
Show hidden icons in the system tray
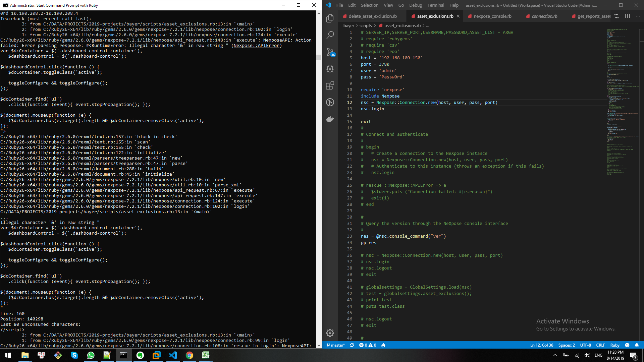coord(555,356)
